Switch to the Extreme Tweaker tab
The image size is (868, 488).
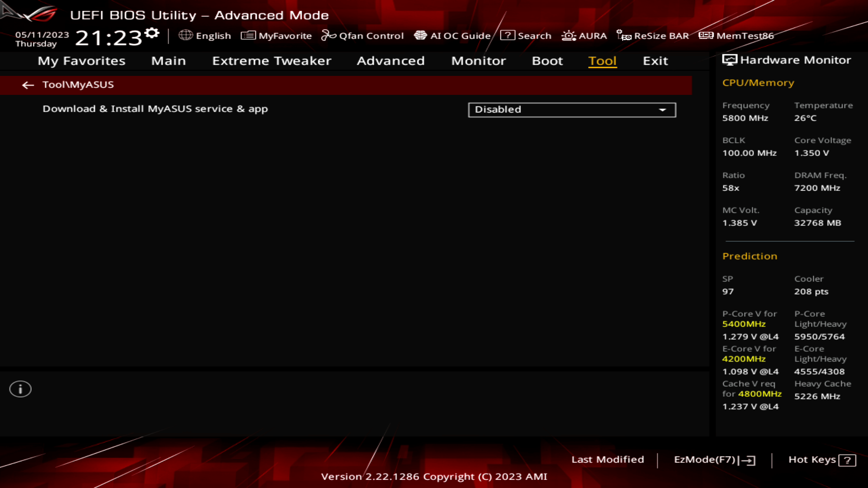(271, 60)
